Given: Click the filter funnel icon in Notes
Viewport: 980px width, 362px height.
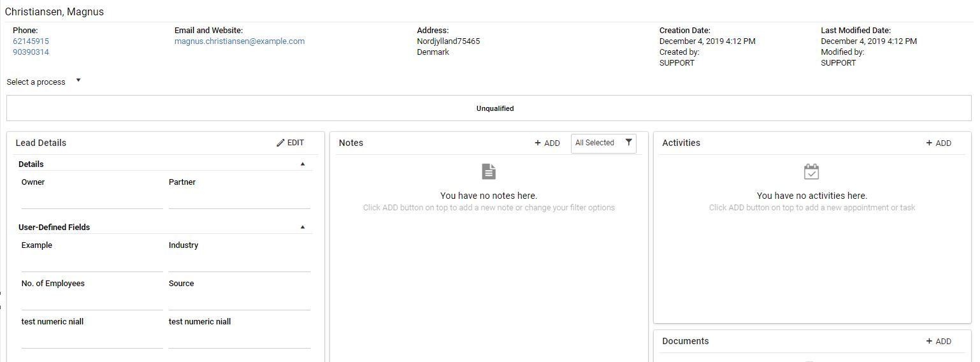Looking at the screenshot, I should [x=628, y=143].
